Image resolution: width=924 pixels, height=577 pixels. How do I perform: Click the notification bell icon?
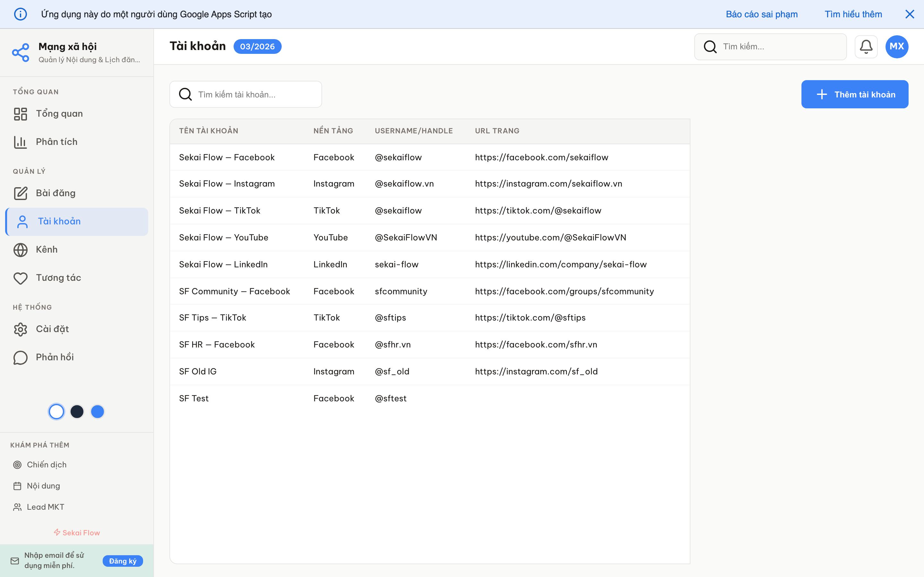coord(866,46)
